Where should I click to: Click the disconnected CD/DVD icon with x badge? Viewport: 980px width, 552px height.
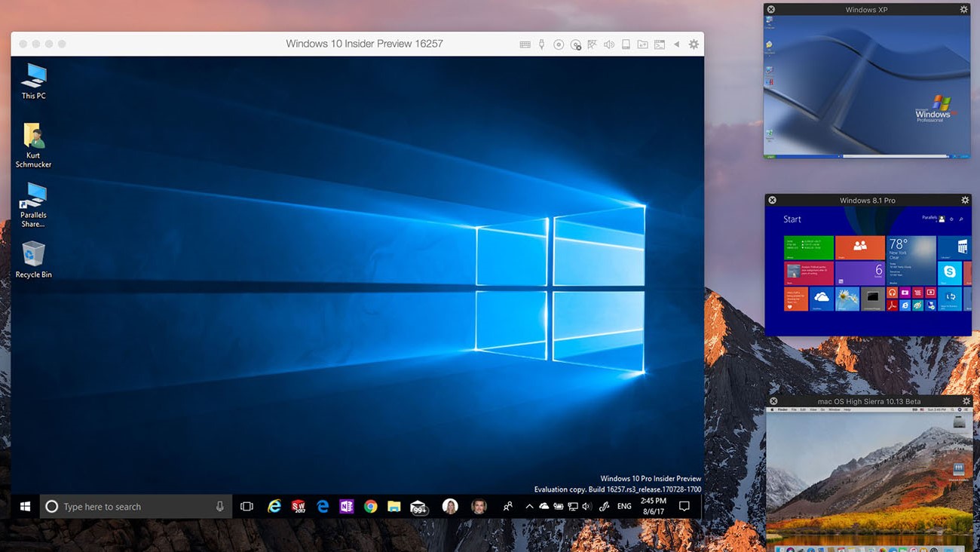(x=576, y=44)
